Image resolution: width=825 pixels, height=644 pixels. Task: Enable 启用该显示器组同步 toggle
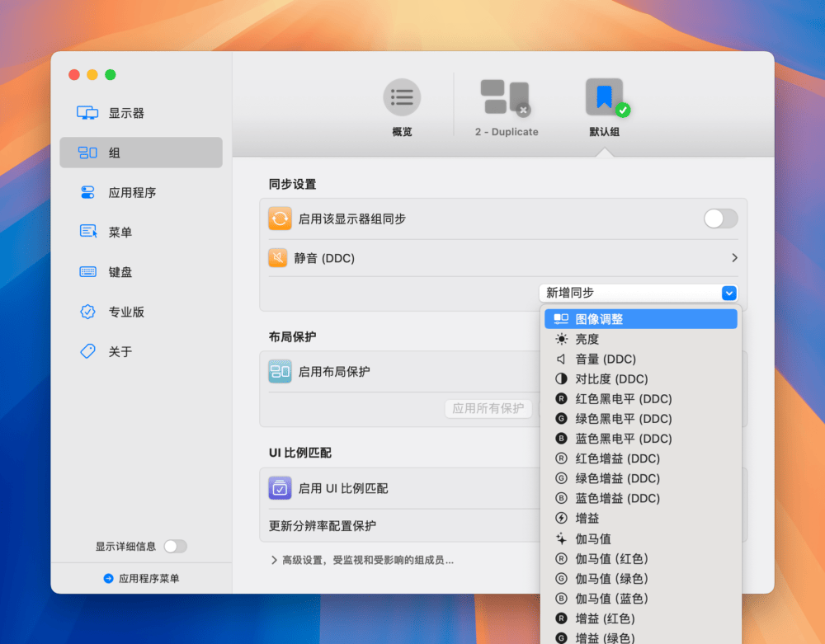click(719, 219)
